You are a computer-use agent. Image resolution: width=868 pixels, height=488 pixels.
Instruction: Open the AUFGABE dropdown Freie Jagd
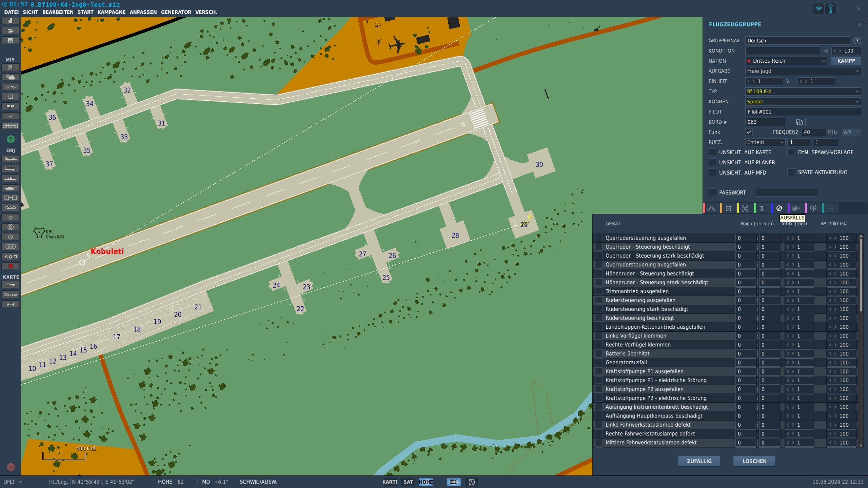tap(803, 71)
